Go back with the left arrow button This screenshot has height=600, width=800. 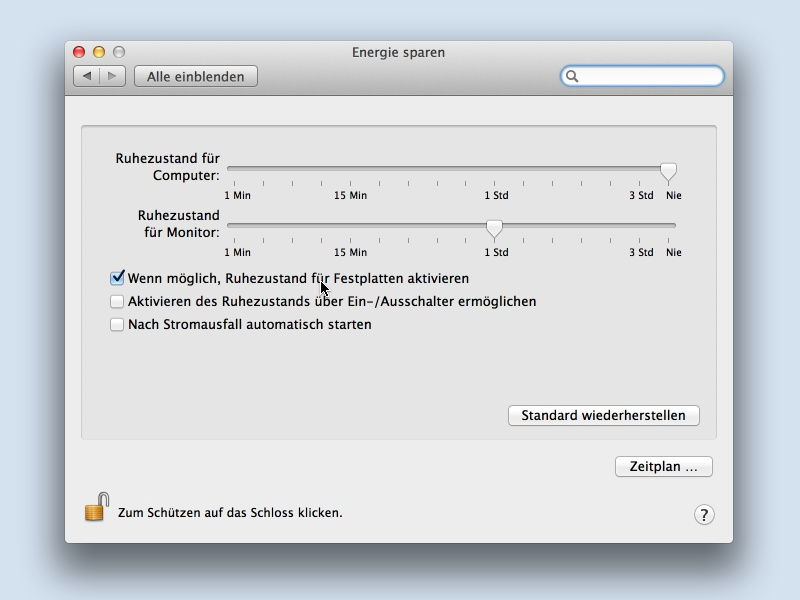[x=87, y=76]
